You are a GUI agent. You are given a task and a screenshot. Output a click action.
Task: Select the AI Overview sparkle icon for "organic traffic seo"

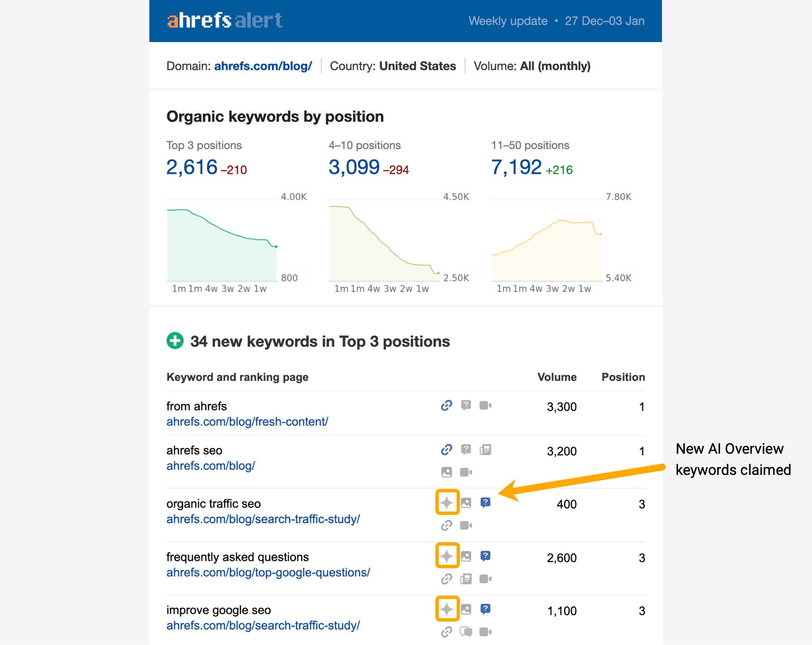pos(447,502)
